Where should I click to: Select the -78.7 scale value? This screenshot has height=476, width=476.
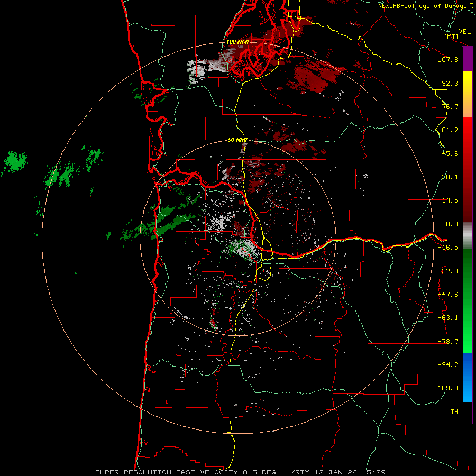pos(448,342)
